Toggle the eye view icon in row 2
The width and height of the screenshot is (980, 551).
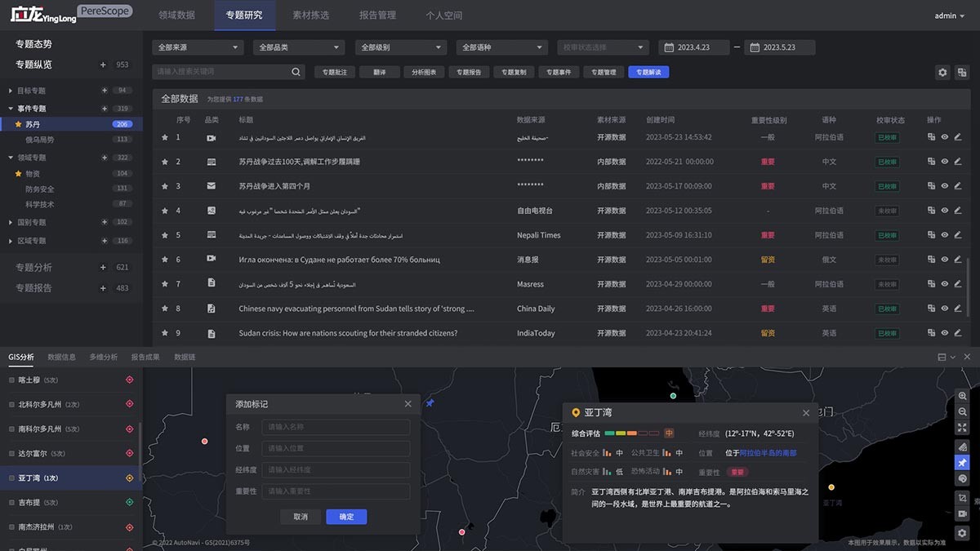click(945, 162)
